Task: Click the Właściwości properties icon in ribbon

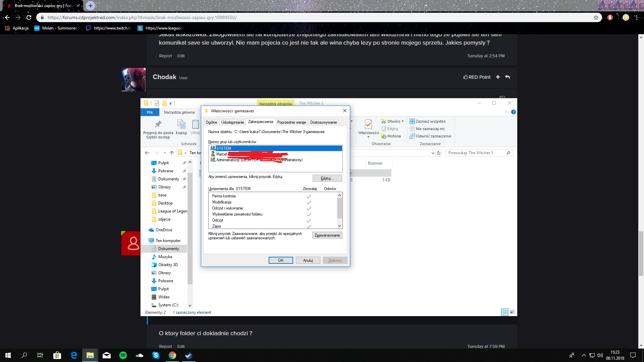Action: pyautogui.click(x=368, y=124)
